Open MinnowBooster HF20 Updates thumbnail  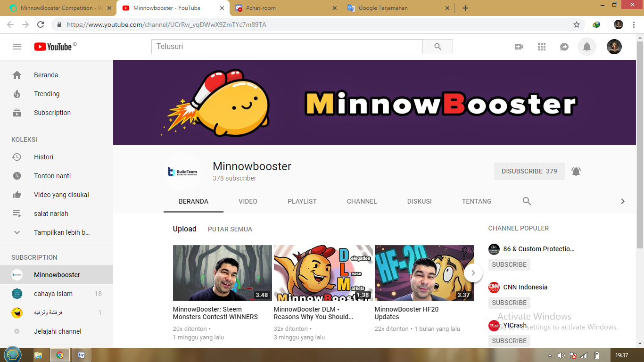(x=424, y=273)
